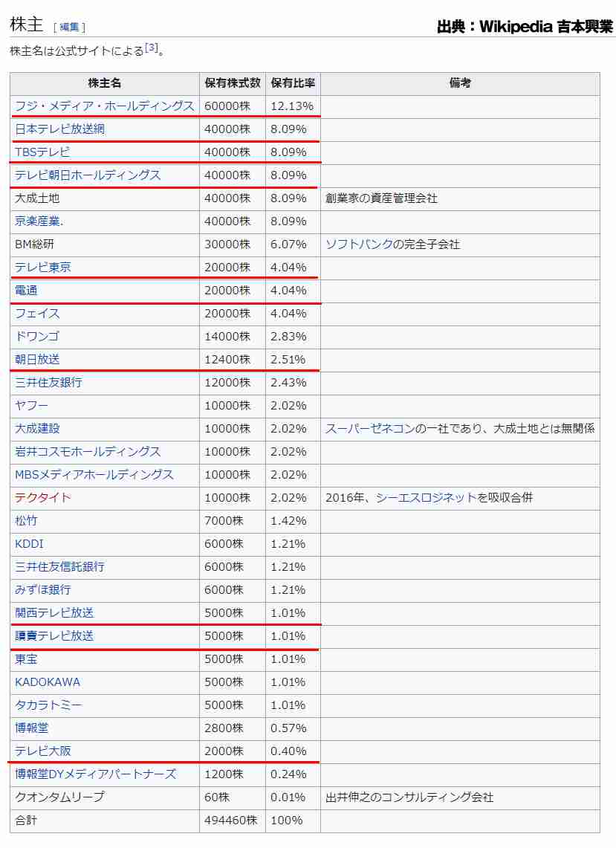Follow the ソフトバンク link in remarks
Viewport: 616px width, 848px height.
click(x=359, y=245)
